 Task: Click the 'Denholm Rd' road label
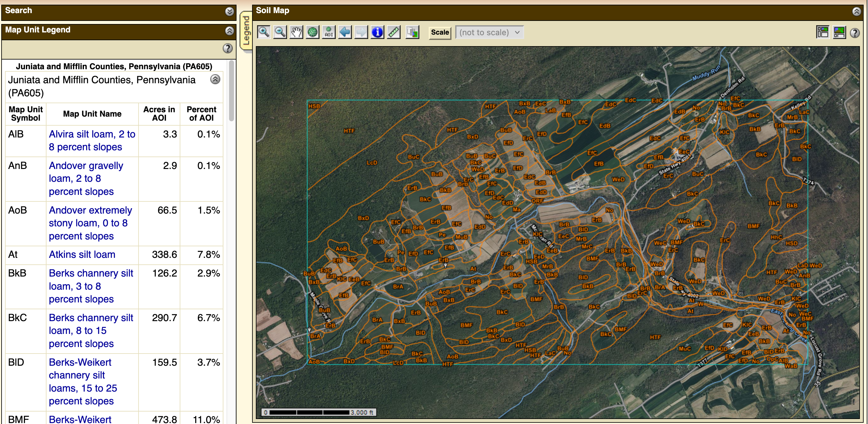click(733, 87)
